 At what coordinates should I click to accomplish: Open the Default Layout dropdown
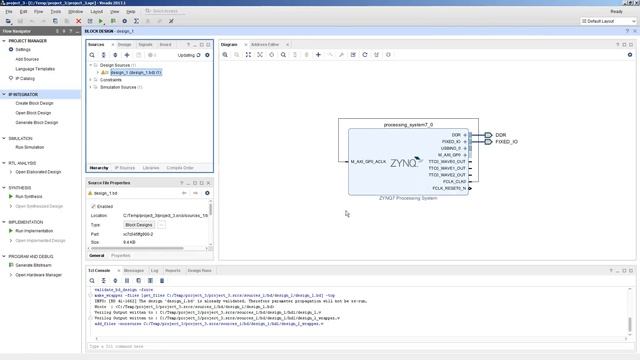coord(608,21)
